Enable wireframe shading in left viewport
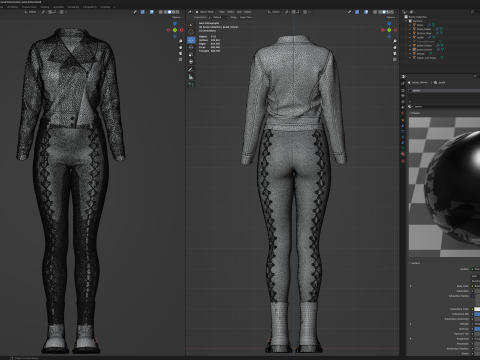 pyautogui.click(x=165, y=12)
